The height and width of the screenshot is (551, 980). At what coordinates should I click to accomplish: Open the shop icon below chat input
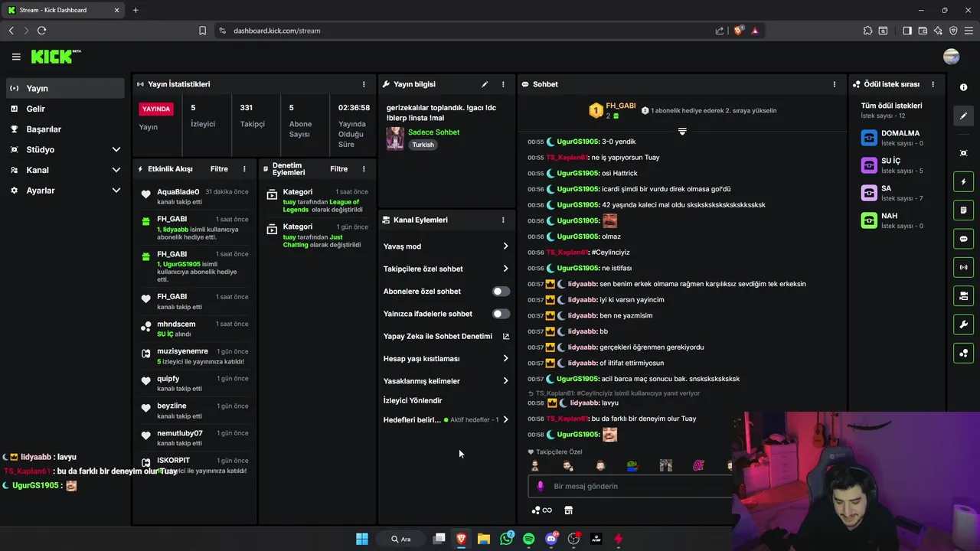pyautogui.click(x=568, y=510)
